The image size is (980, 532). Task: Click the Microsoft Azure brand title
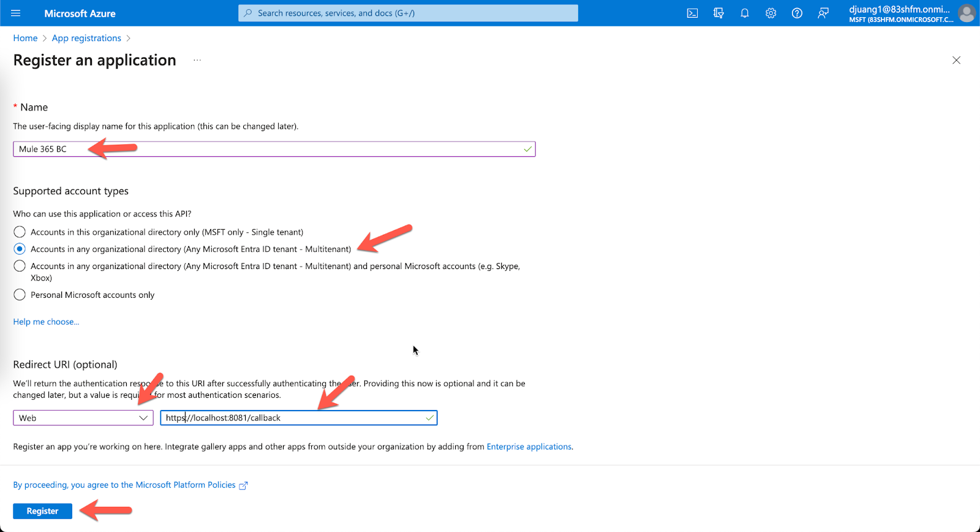[x=80, y=13]
